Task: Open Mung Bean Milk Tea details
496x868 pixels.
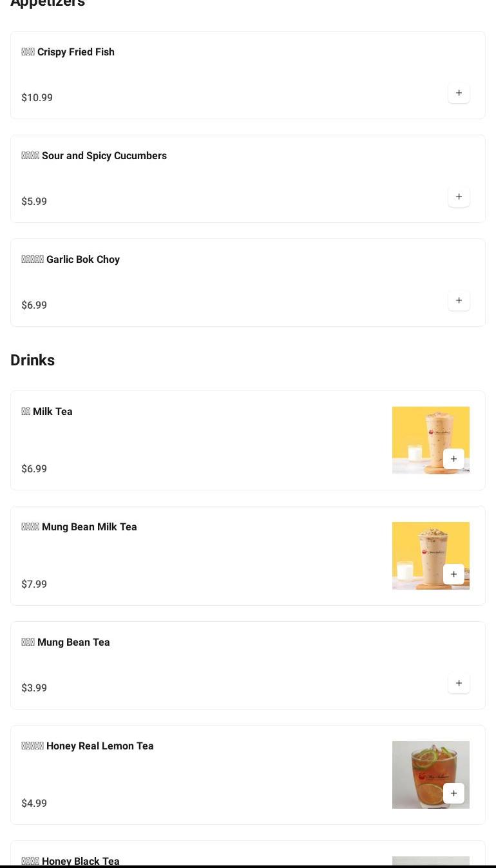Action: coord(89,527)
